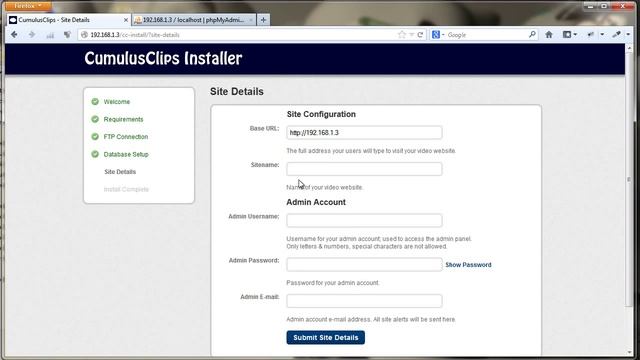This screenshot has height=360, width=640.
Task: Select Welcome step in installer sidebar
Action: point(117,102)
